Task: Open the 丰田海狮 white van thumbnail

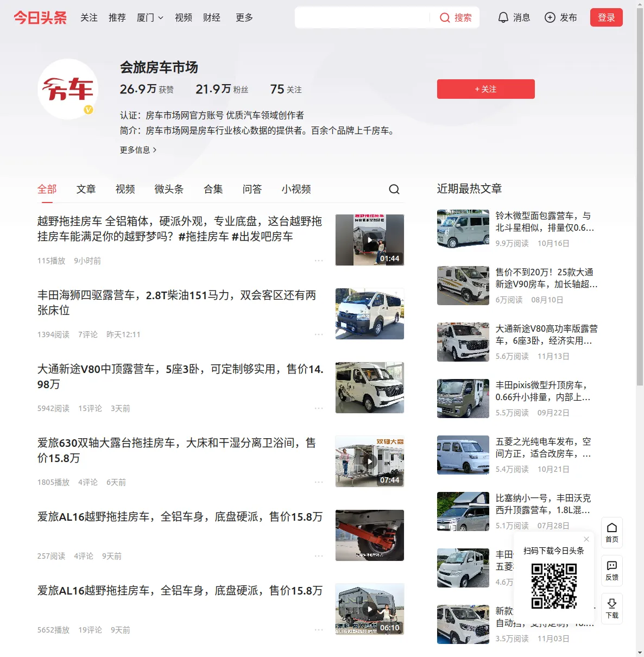Action: click(x=370, y=314)
